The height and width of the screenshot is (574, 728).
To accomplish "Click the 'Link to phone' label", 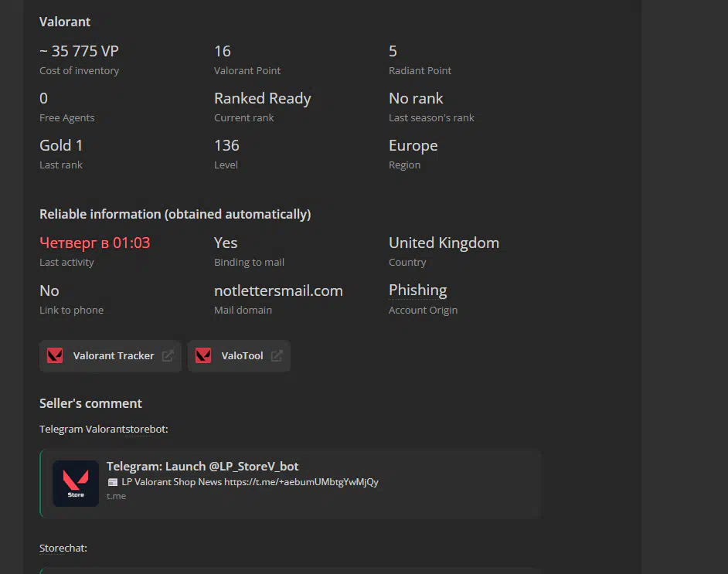I will (x=72, y=310).
